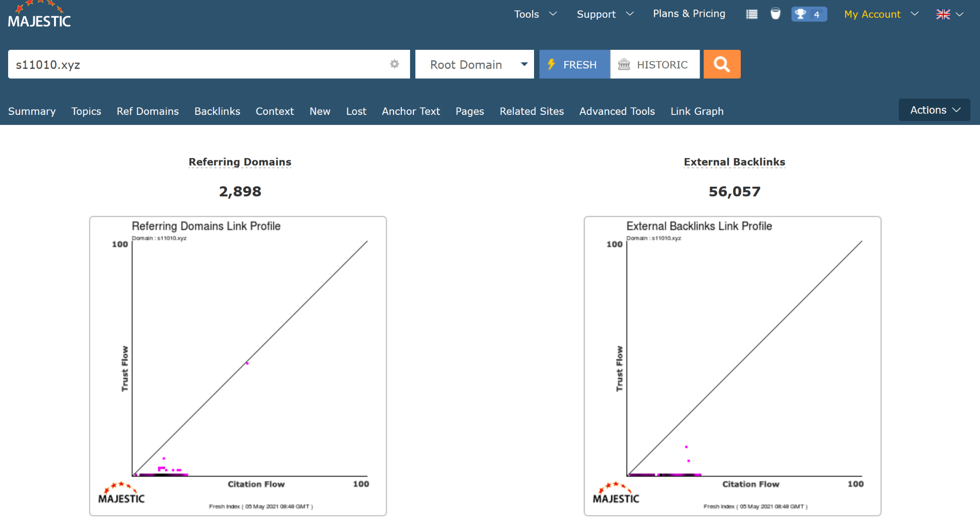Click the orange search magnifier button
This screenshot has width=980, height=529.
[x=722, y=64]
